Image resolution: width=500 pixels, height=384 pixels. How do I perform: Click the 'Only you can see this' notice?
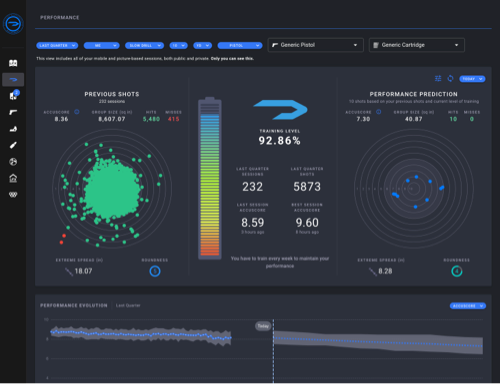pyautogui.click(x=232, y=59)
